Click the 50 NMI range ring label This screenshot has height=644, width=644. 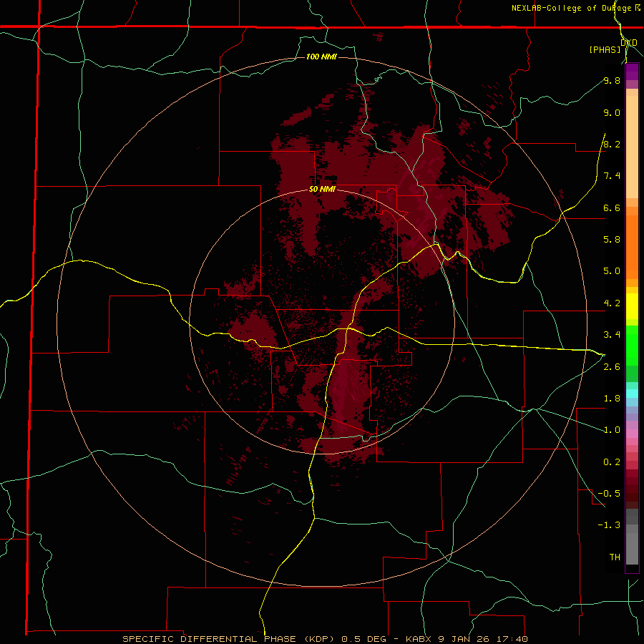click(322, 189)
